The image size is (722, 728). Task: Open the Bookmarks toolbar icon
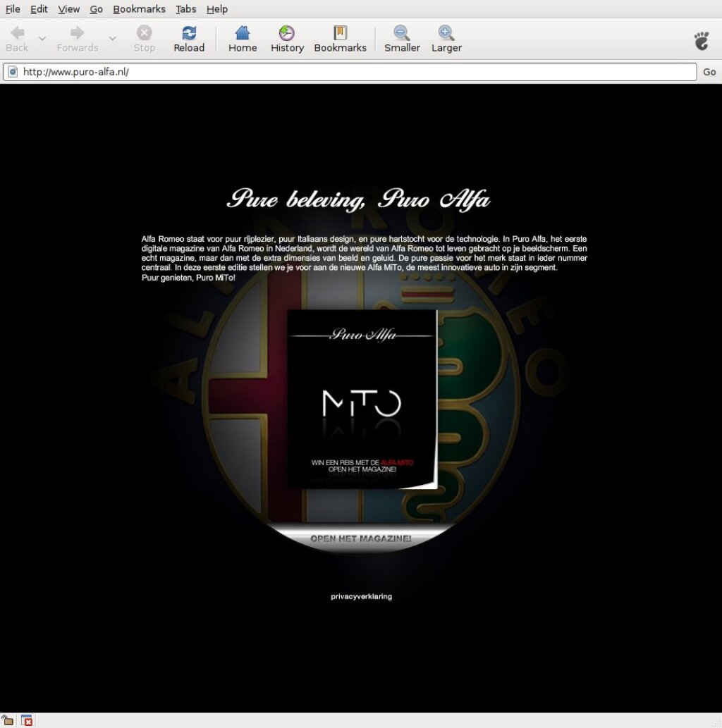coord(340,33)
